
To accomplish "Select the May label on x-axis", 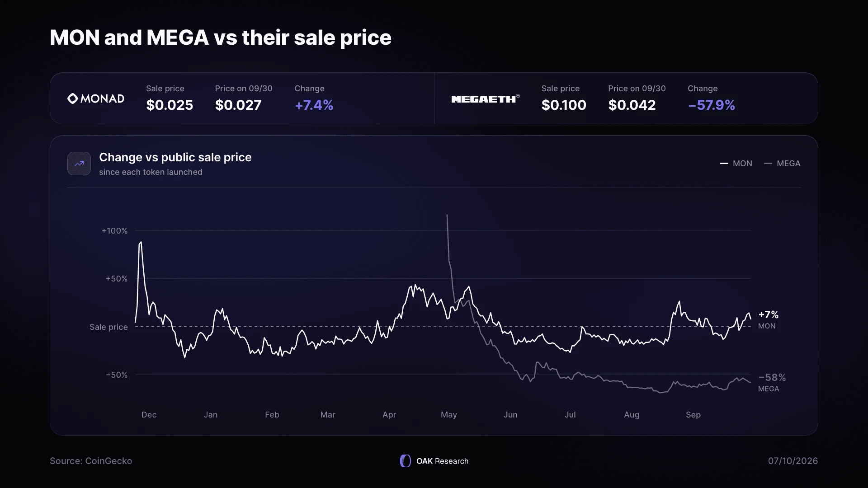I will click(449, 415).
